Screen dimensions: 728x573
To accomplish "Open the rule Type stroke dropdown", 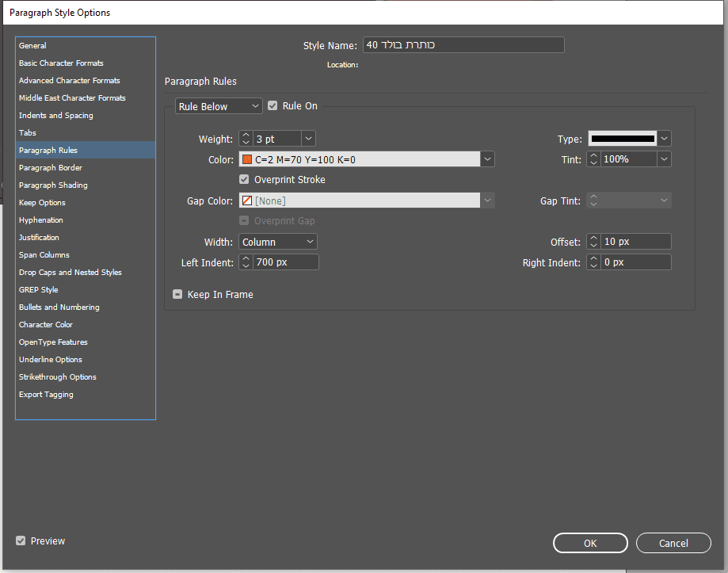I will tap(664, 139).
